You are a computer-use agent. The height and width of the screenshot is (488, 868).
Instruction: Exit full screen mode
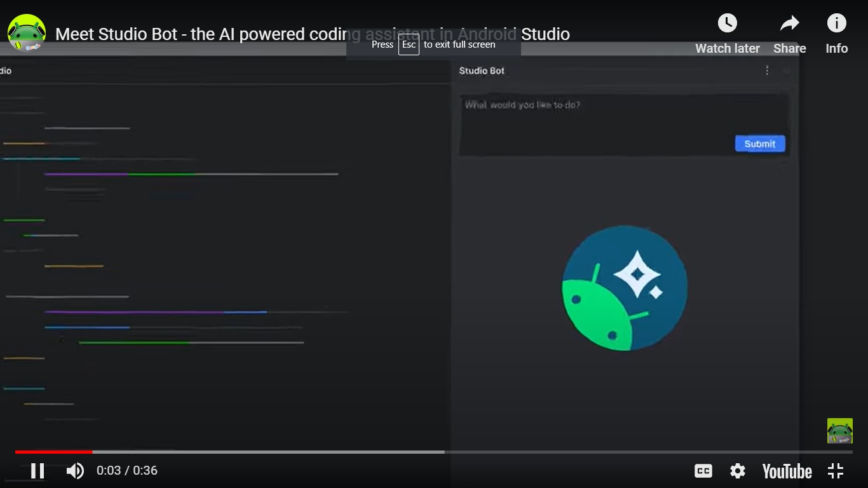click(836, 471)
